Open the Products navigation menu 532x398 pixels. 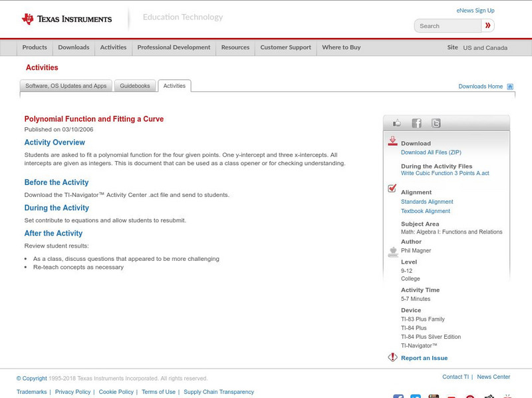point(35,48)
